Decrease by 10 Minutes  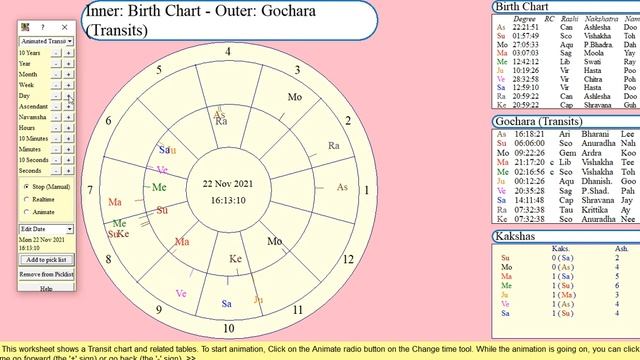point(56,139)
